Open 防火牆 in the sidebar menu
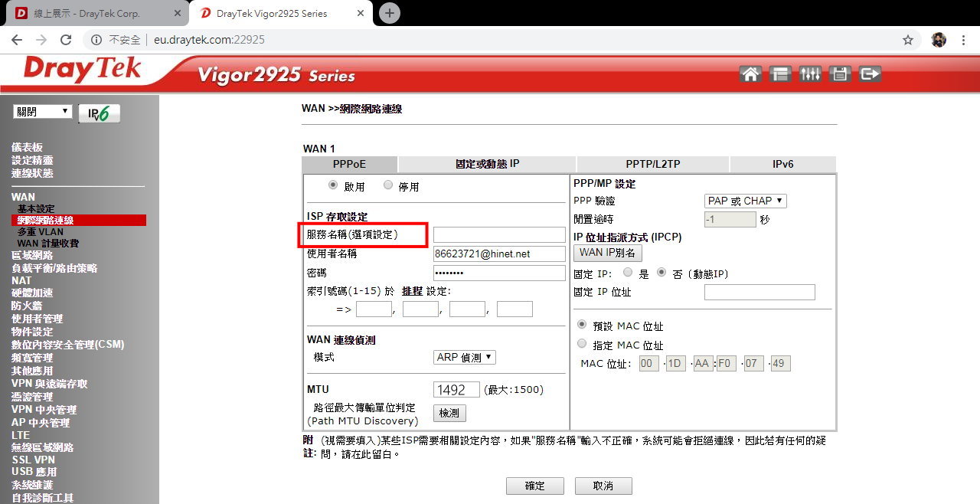This screenshot has height=504, width=980. (27, 306)
